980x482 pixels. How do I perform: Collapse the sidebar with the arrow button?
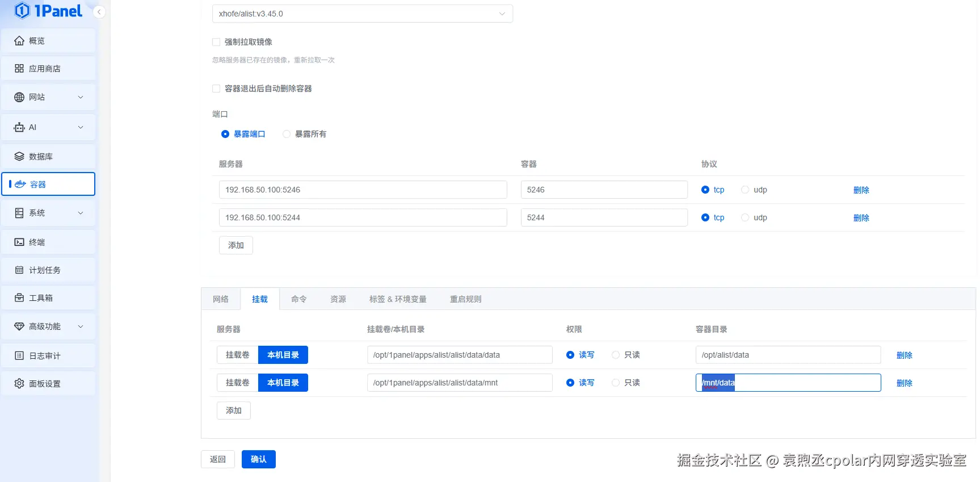(99, 12)
